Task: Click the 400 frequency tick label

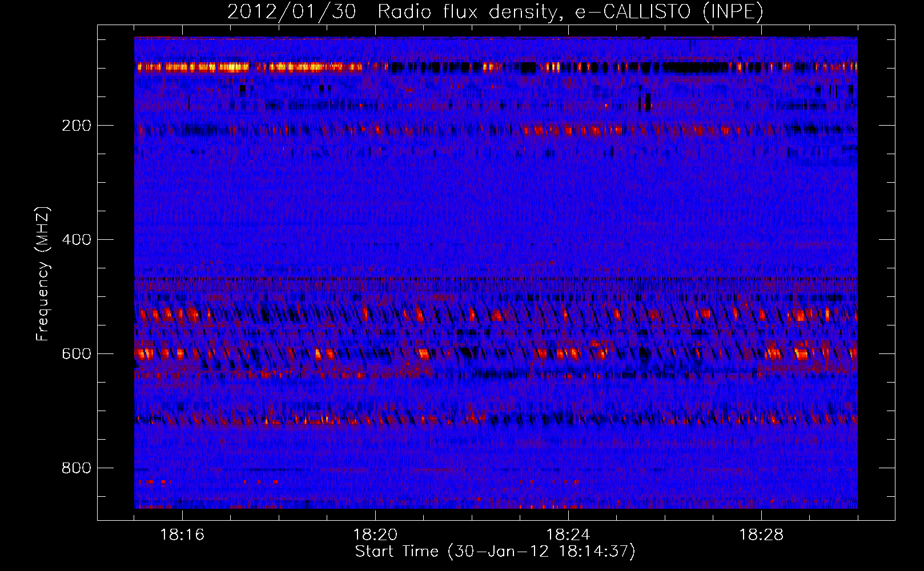Action: click(x=77, y=240)
